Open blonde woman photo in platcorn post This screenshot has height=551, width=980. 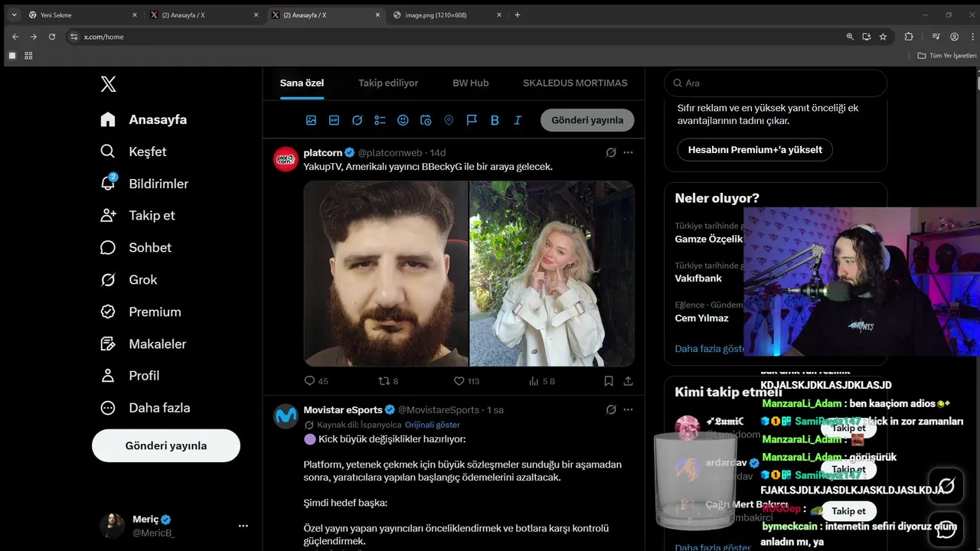point(552,273)
